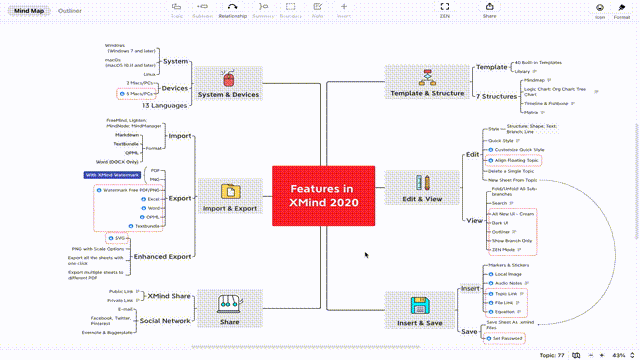Select the New Sheet From Topic item

[x=513, y=180]
